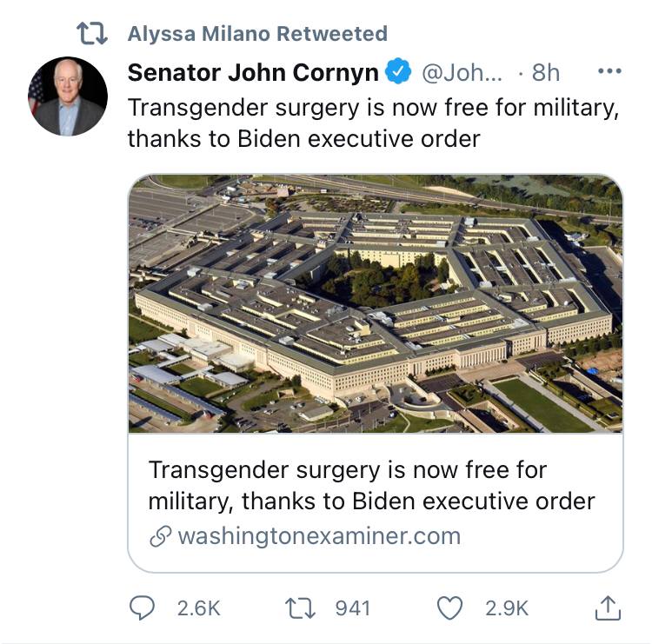Click the truncated @Joh... handle
This screenshot has height=644, width=652.
462,73
